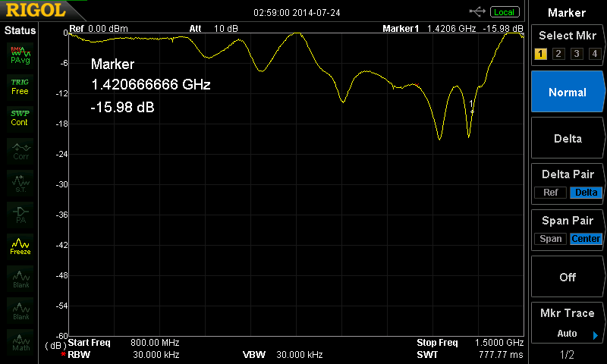Click the Math trace status icon
This screenshot has width=607, height=364.
20,342
